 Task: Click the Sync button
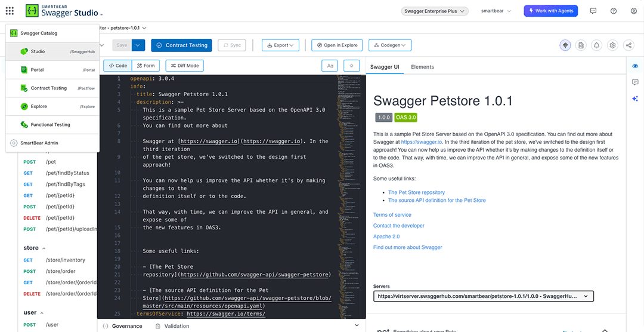tap(232, 45)
